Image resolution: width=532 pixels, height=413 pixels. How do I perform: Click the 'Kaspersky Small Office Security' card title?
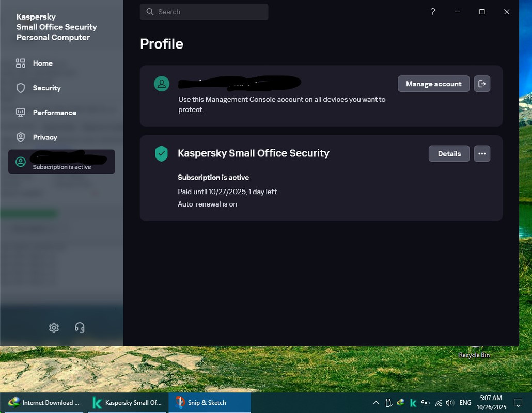click(x=254, y=153)
